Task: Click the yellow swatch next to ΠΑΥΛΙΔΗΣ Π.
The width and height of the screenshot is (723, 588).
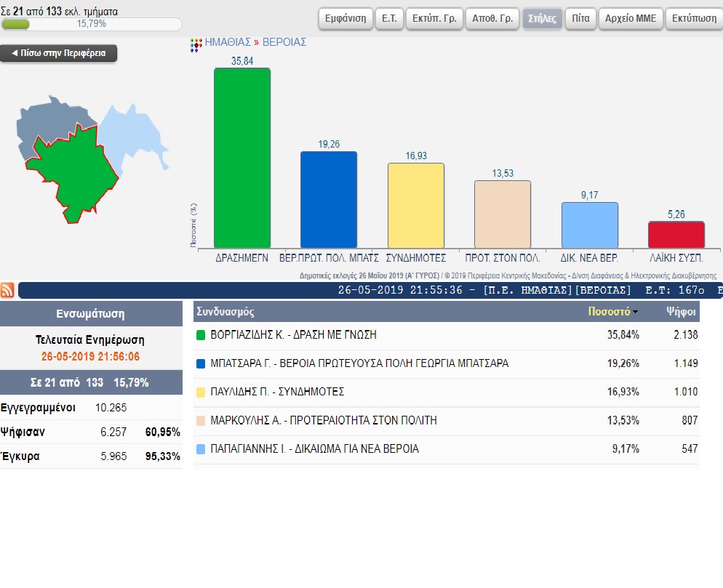Action: [201, 392]
